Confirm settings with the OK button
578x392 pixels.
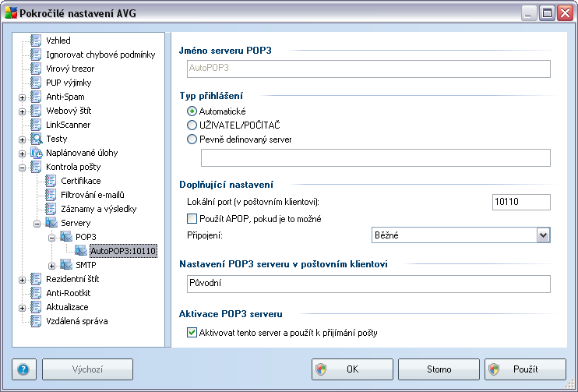click(x=352, y=369)
